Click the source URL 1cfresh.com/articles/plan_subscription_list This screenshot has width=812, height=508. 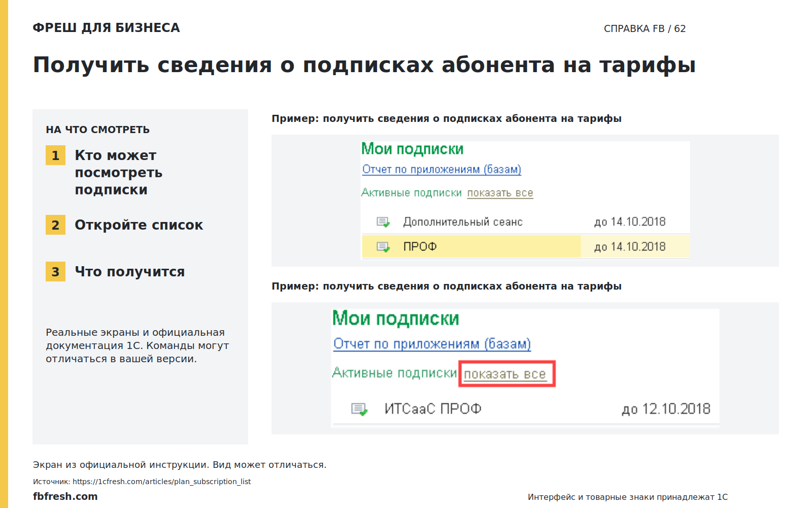pyautogui.click(x=161, y=482)
